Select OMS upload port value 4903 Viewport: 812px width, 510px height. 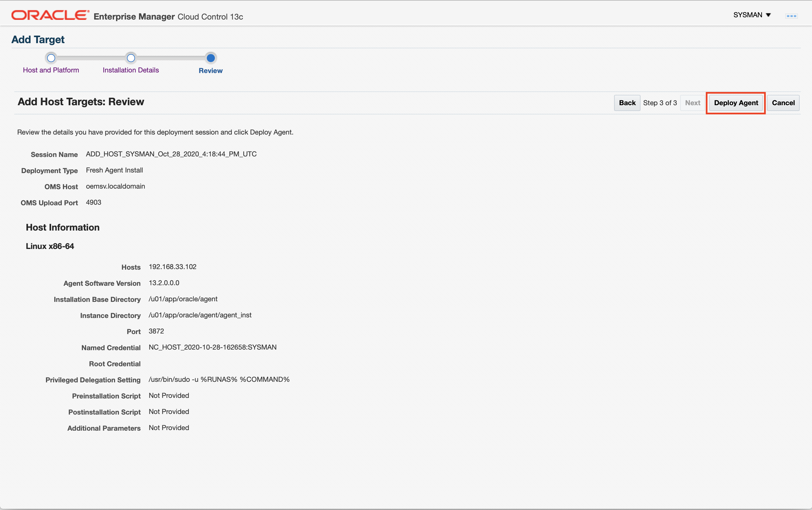93,202
